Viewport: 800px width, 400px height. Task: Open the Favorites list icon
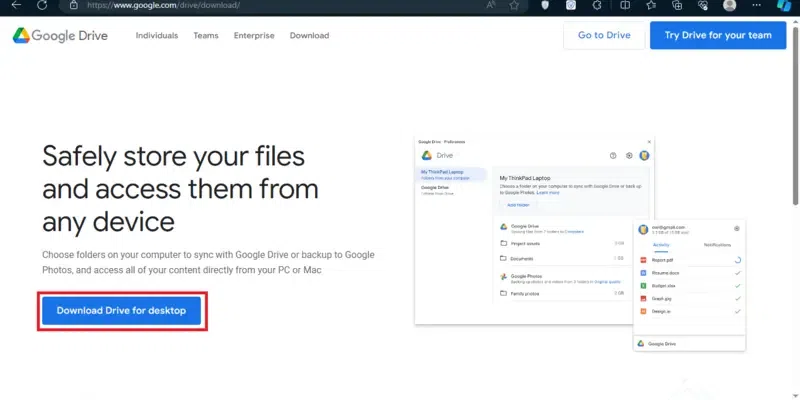[x=651, y=5]
